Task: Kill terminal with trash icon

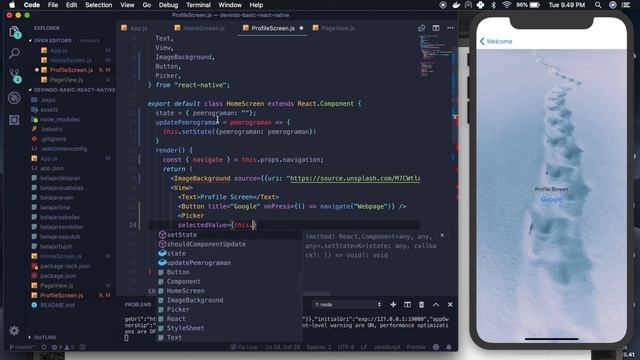Action: [x=421, y=304]
